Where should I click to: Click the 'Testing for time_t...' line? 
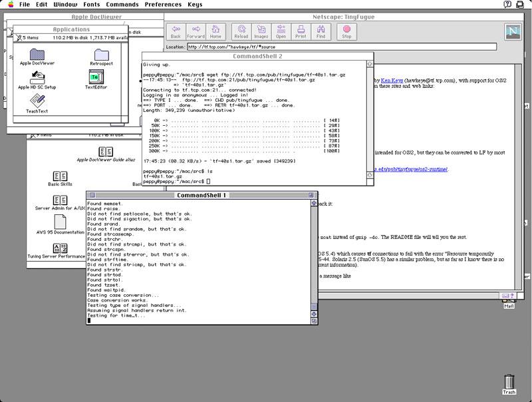coord(116,315)
